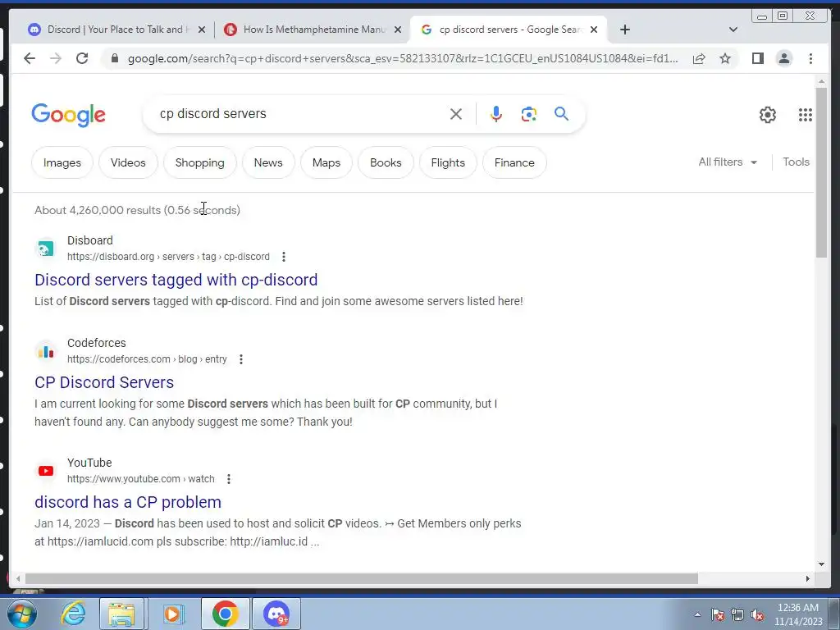This screenshot has height=630, width=840.
Task: Share this page using the share icon
Action: click(x=699, y=58)
